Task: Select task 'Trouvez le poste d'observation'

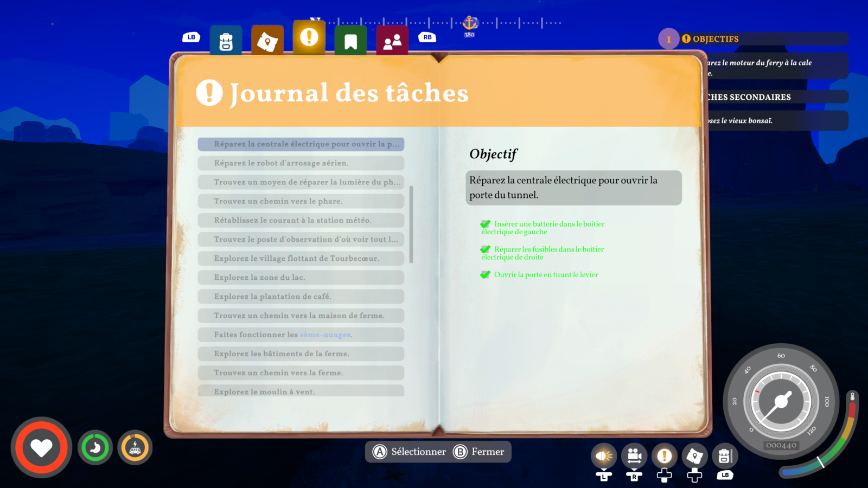Action: 301,239
